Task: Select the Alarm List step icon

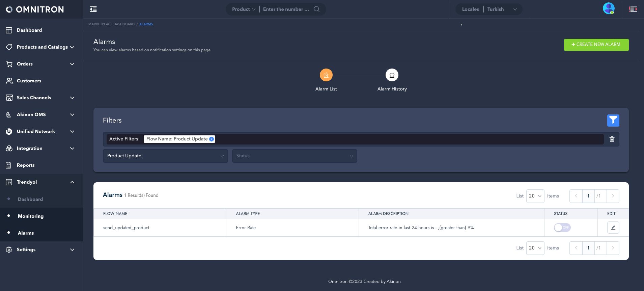Action: coord(326,75)
